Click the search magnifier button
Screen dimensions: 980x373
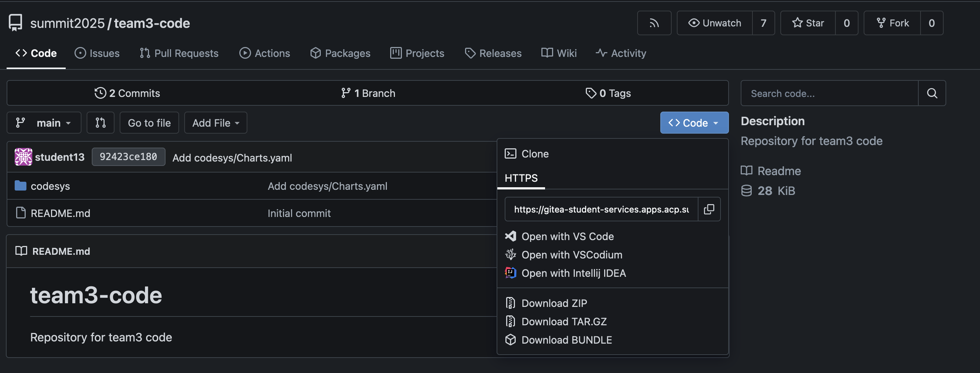pyautogui.click(x=932, y=93)
